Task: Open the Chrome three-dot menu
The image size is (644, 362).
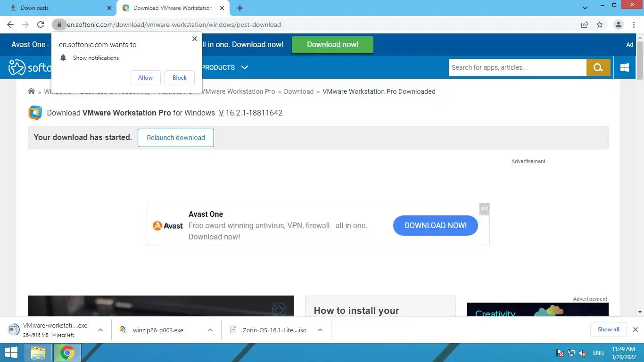Action: coord(634,25)
